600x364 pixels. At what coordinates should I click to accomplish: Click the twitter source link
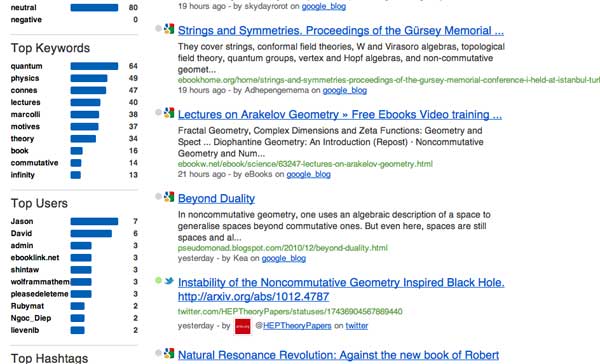point(357,326)
